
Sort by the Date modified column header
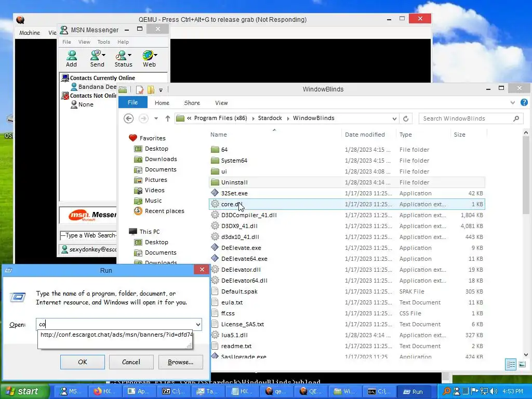365,135
